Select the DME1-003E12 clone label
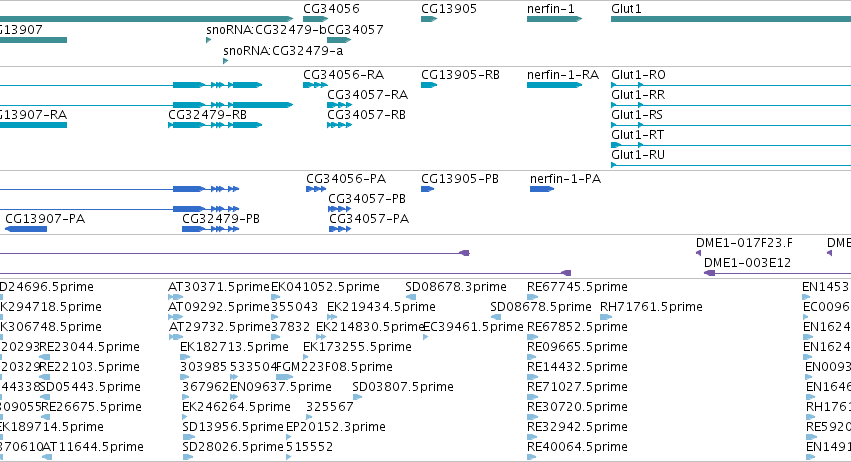This screenshot has width=851, height=462. tap(747, 263)
